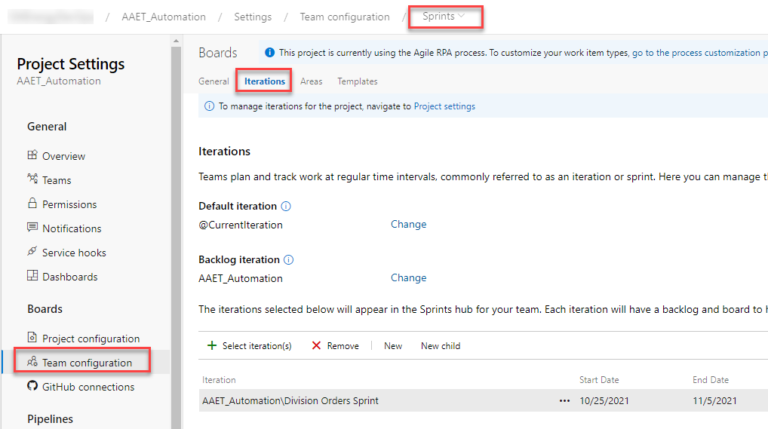Image resolution: width=768 pixels, height=429 pixels.
Task: Open the ellipsis menu for Division Orders Sprint
Action: pos(565,401)
